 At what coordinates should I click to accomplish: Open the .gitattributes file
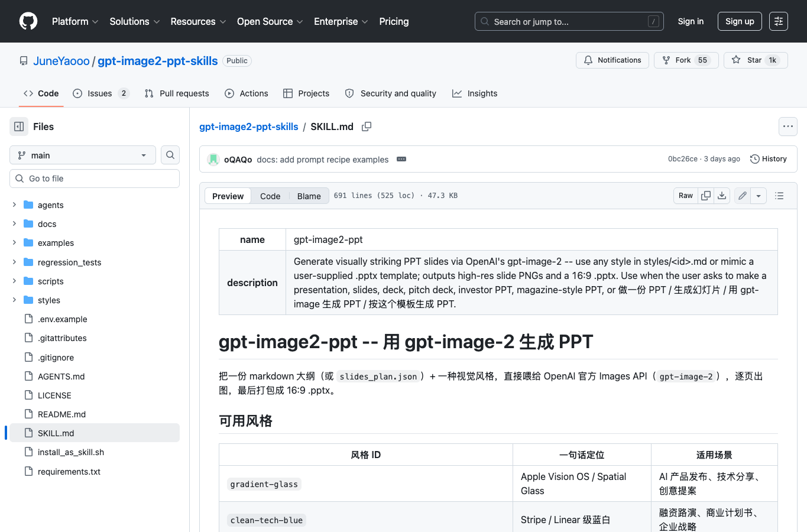pyautogui.click(x=62, y=338)
